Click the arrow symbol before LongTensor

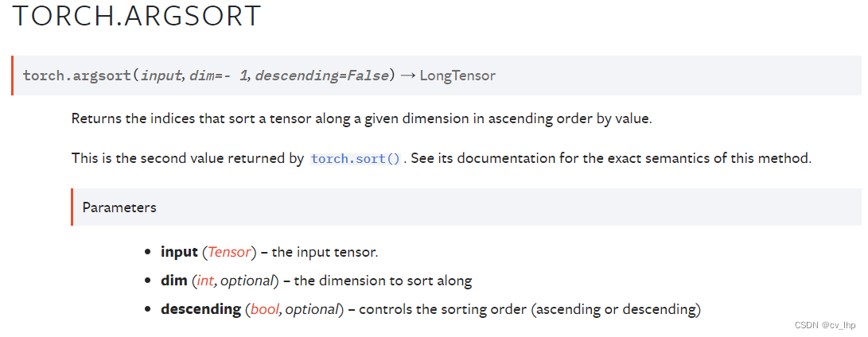coord(407,76)
